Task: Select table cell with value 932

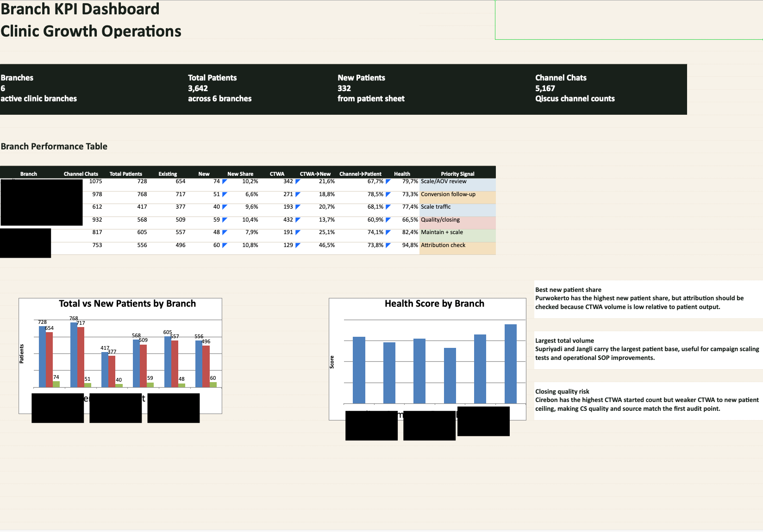Action: point(97,220)
